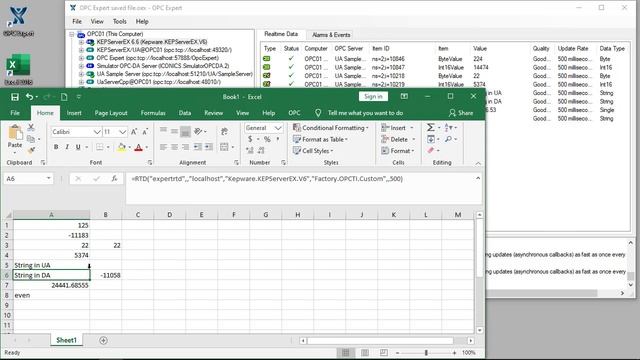This screenshot has width=640, height=360.
Task: Open the OPC ribbon tab
Action: (294, 113)
